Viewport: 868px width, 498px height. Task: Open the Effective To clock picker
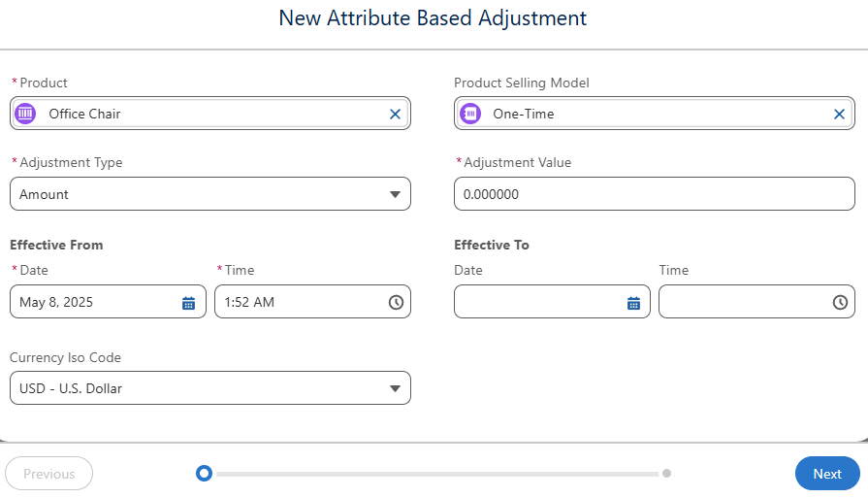pos(840,303)
